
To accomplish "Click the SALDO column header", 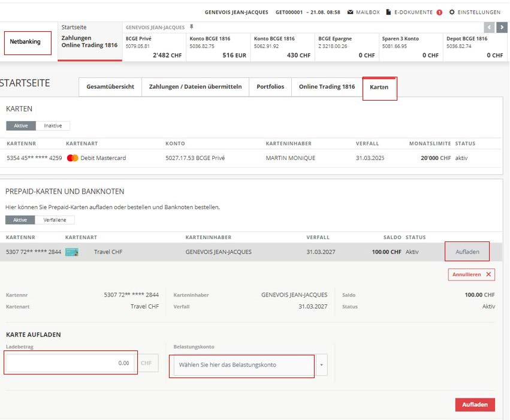I will pyautogui.click(x=393, y=237).
